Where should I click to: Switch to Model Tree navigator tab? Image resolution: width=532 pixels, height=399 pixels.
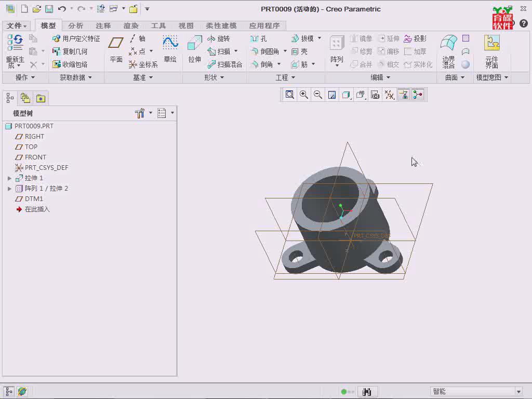coord(10,98)
